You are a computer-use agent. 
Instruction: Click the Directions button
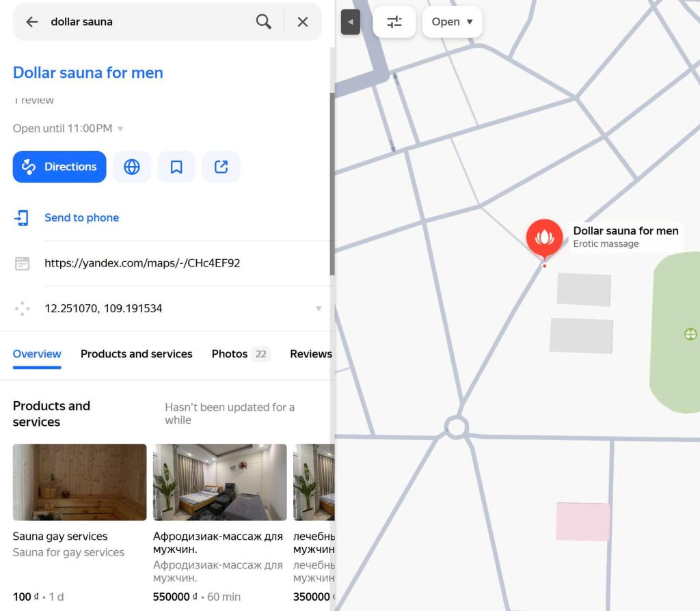(59, 167)
